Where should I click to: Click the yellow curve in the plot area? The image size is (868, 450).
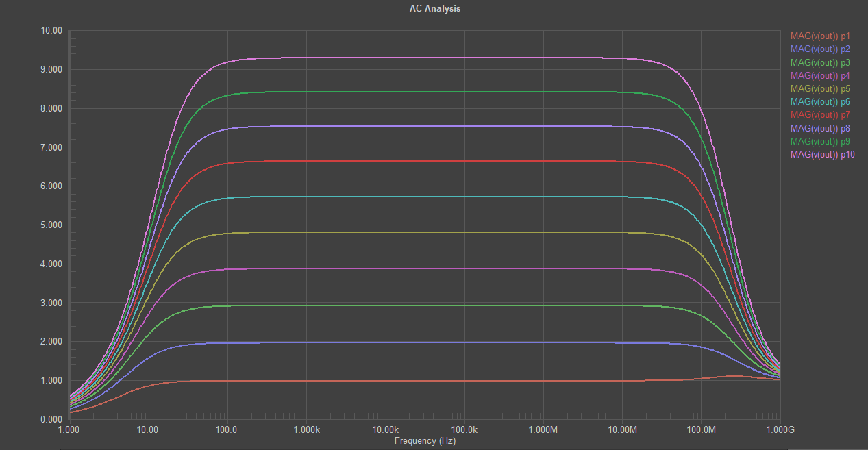click(411, 232)
